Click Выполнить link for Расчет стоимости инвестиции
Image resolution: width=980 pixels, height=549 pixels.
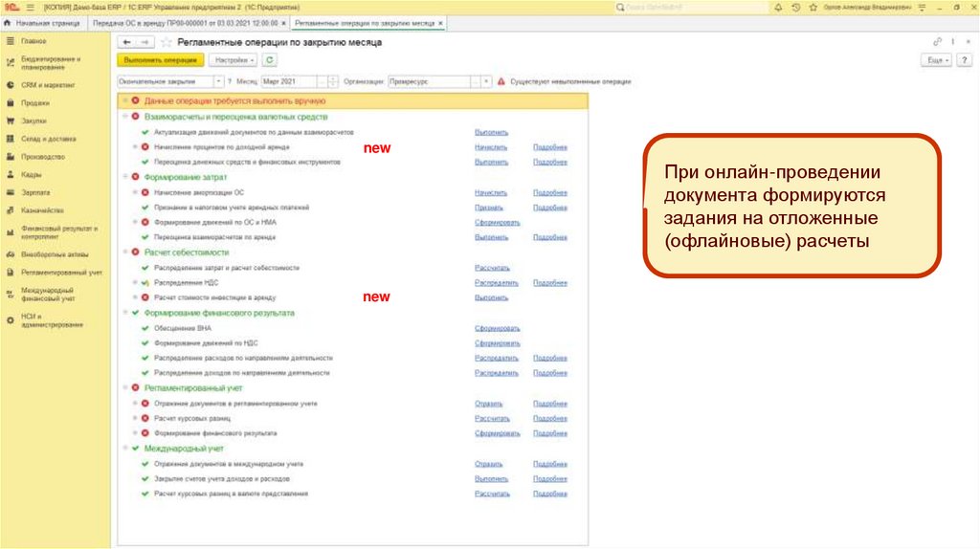coord(491,297)
